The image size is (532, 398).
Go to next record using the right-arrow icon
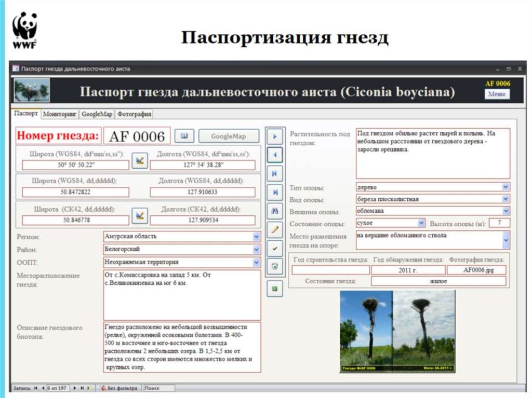(x=275, y=136)
